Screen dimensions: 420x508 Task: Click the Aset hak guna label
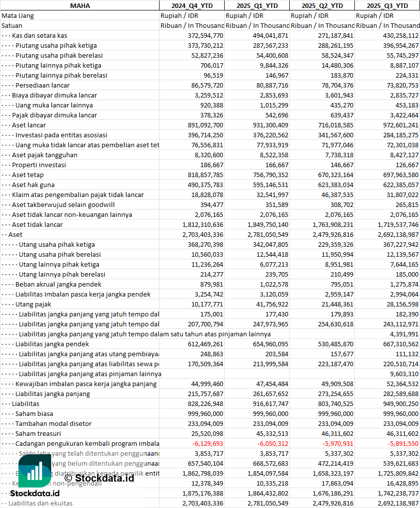(x=33, y=185)
